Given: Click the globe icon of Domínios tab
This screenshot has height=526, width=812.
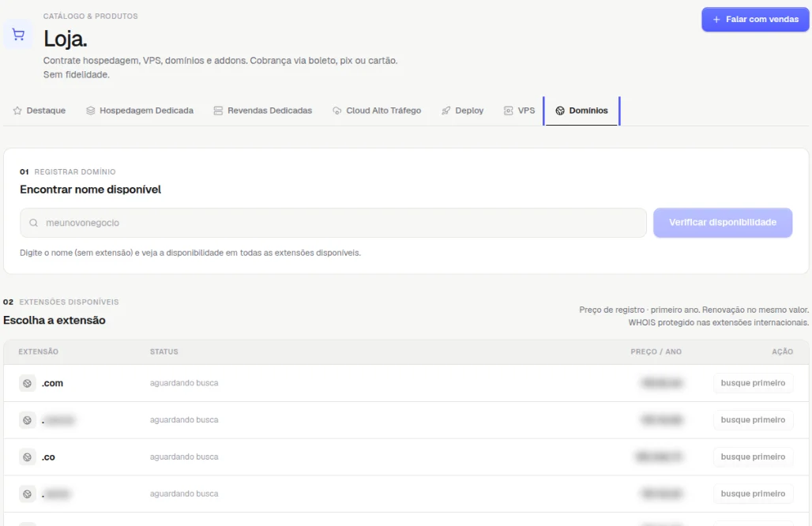Looking at the screenshot, I should [560, 111].
